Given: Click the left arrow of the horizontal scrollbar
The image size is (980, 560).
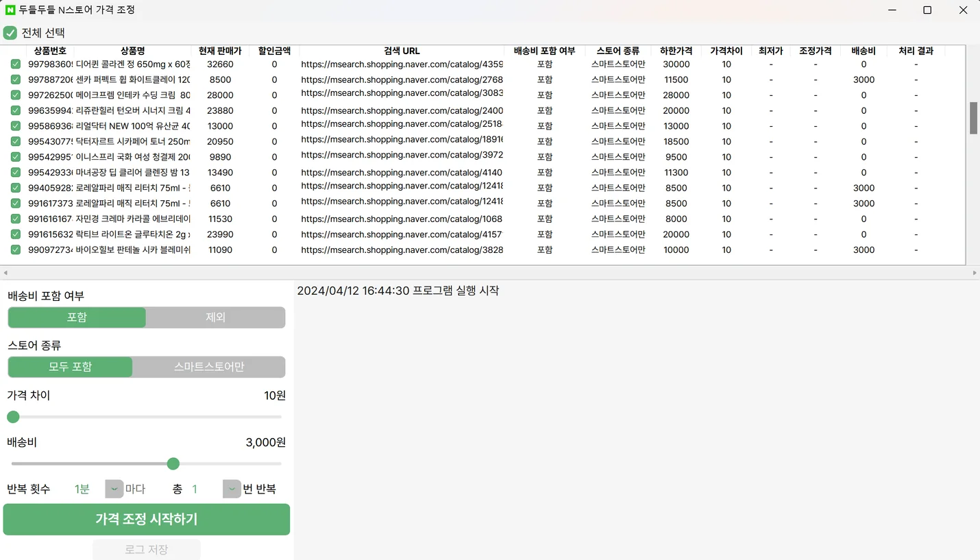Looking at the screenshot, I should coord(4,273).
